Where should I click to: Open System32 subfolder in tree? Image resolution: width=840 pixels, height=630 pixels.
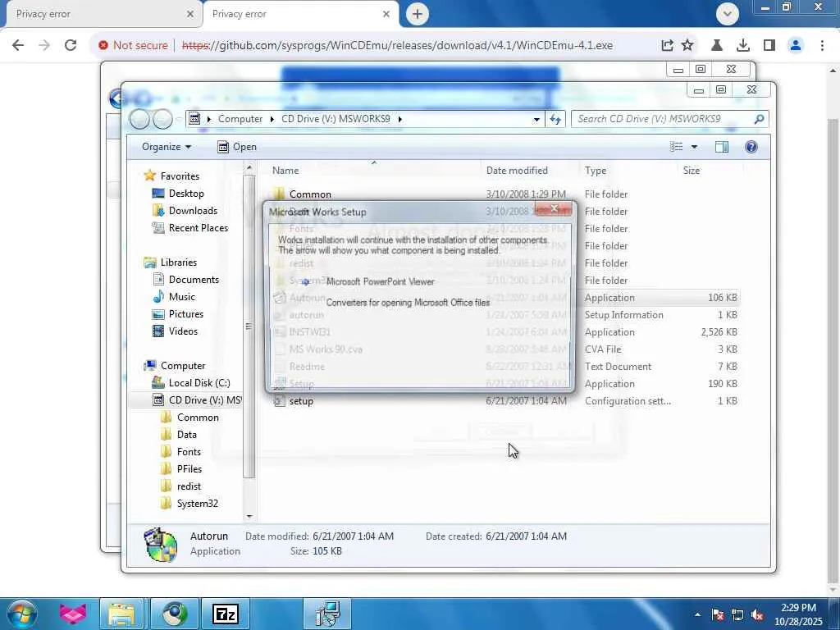(x=197, y=504)
